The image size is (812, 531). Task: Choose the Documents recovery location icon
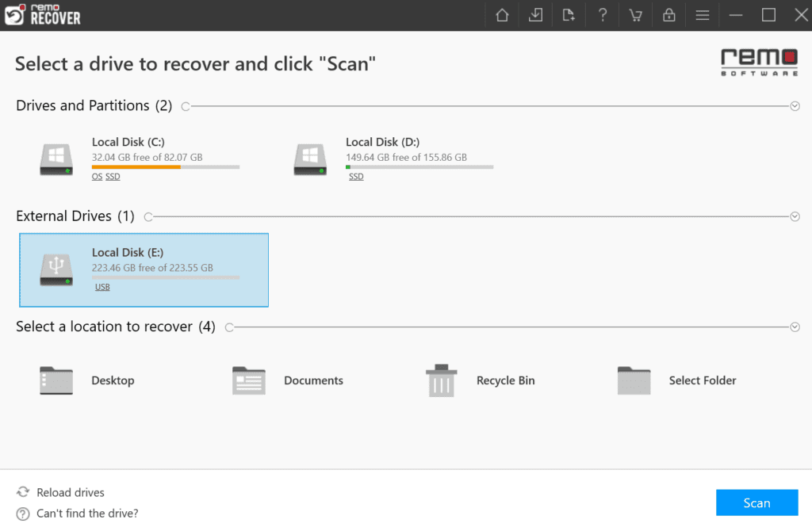coord(248,380)
